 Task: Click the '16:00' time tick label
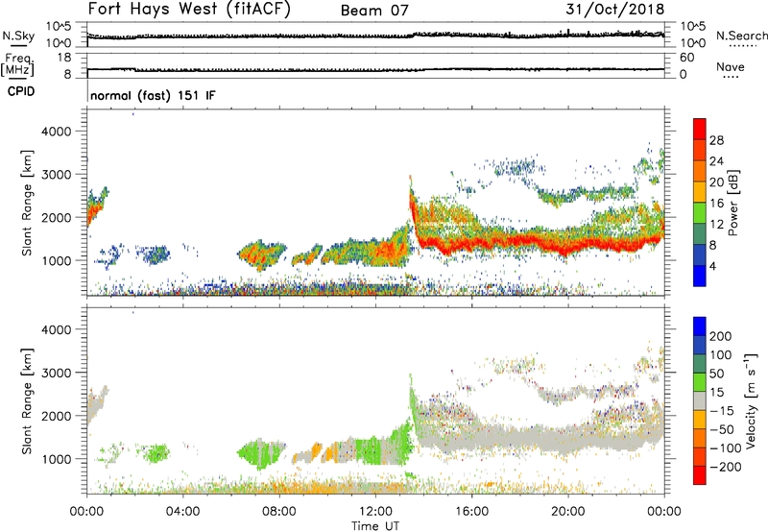tap(471, 512)
